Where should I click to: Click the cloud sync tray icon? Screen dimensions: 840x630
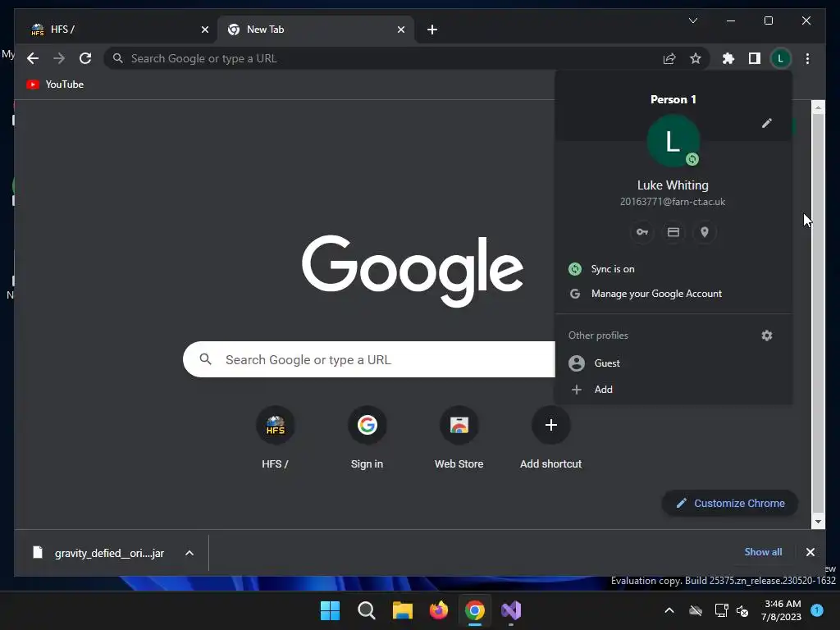(x=696, y=610)
